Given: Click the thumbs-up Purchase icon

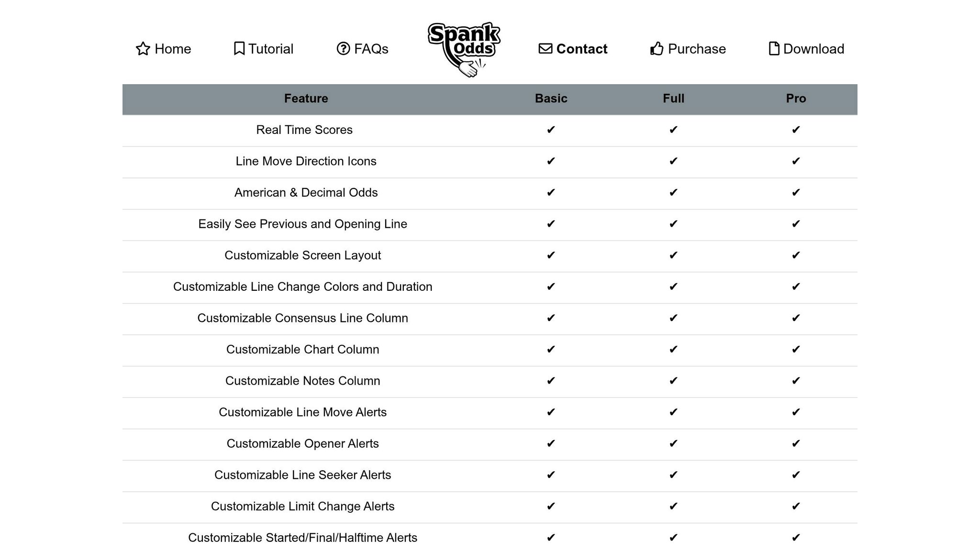Looking at the screenshot, I should (657, 49).
